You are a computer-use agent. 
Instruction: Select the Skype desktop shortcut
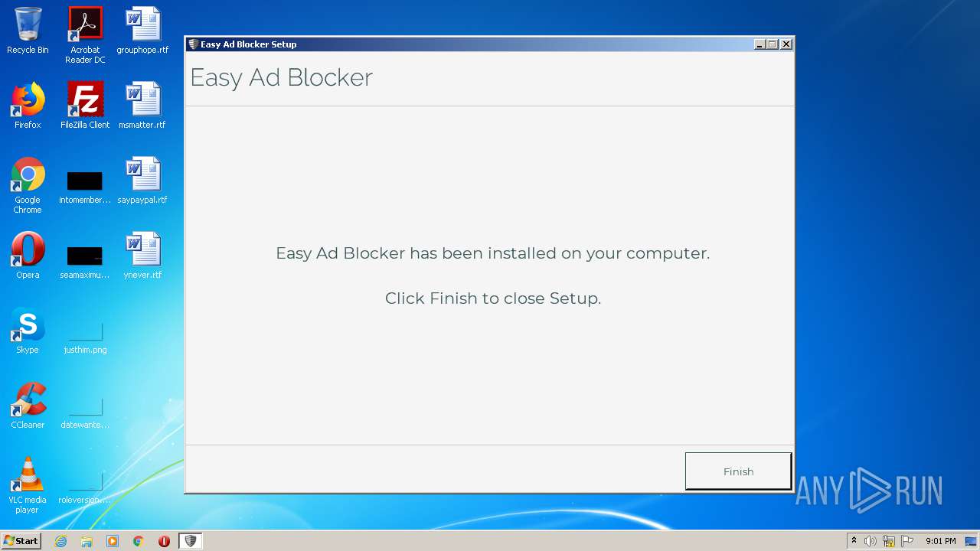[28, 331]
